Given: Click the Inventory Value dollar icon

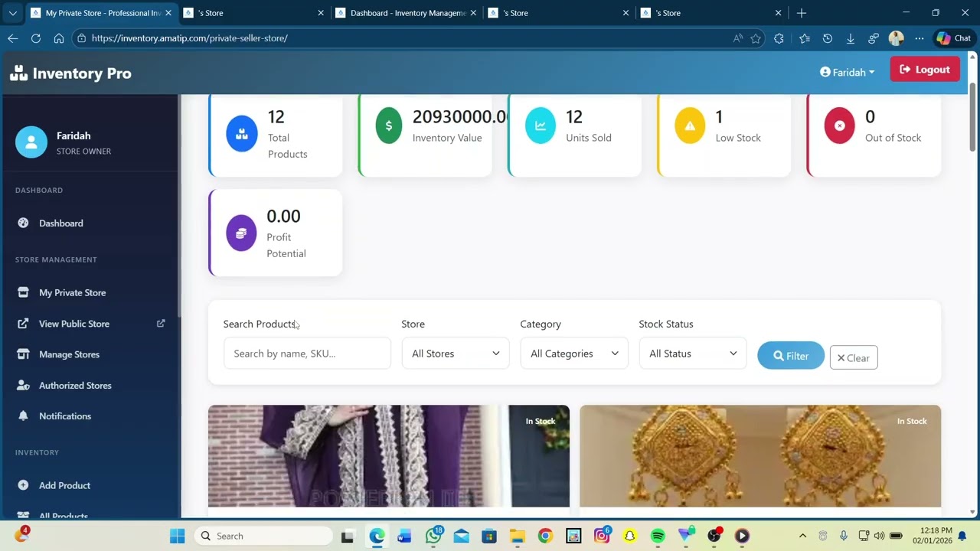Looking at the screenshot, I should 388,126.
